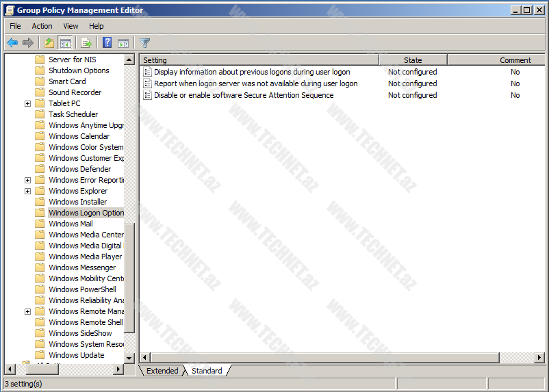
Task: Select the Windows Defender folder
Action: [79, 169]
